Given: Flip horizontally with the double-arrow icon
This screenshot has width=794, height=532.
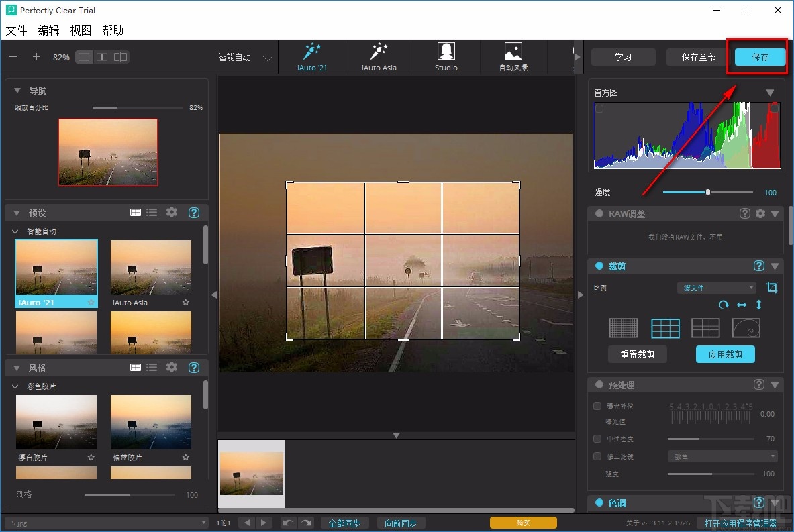Looking at the screenshot, I should 742,305.
